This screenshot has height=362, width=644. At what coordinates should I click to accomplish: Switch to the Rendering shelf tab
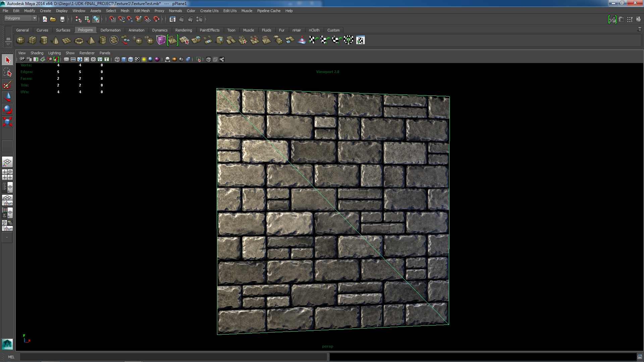(183, 30)
